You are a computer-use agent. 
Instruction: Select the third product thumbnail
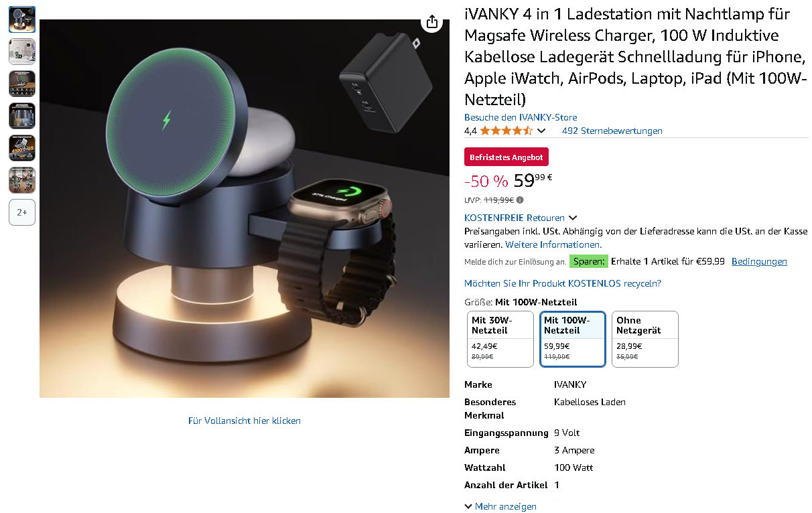(22, 84)
